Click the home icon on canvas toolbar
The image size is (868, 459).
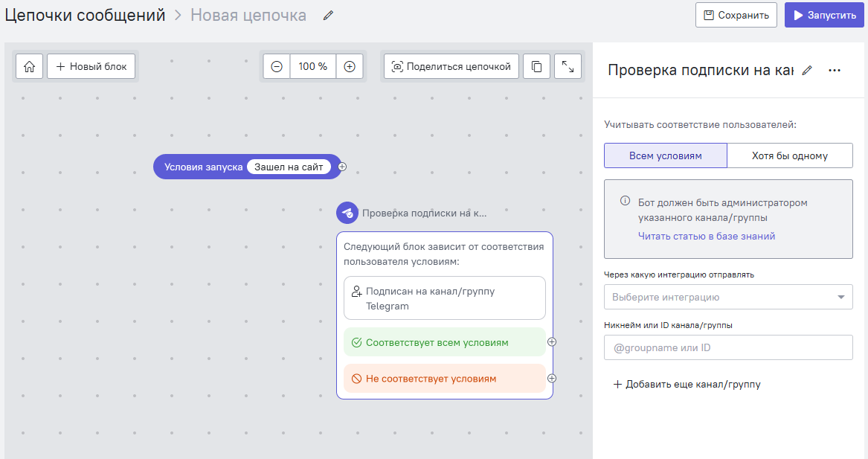click(x=29, y=66)
